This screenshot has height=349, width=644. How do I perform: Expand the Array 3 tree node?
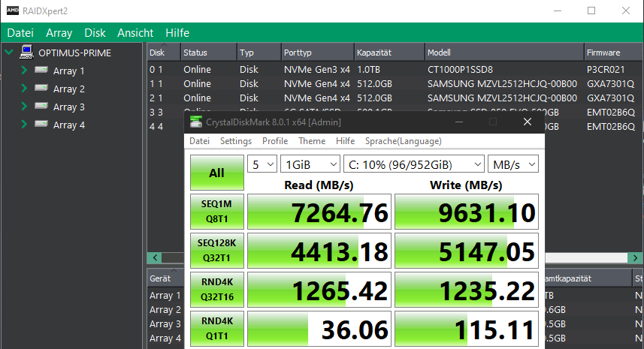pyautogui.click(x=24, y=107)
